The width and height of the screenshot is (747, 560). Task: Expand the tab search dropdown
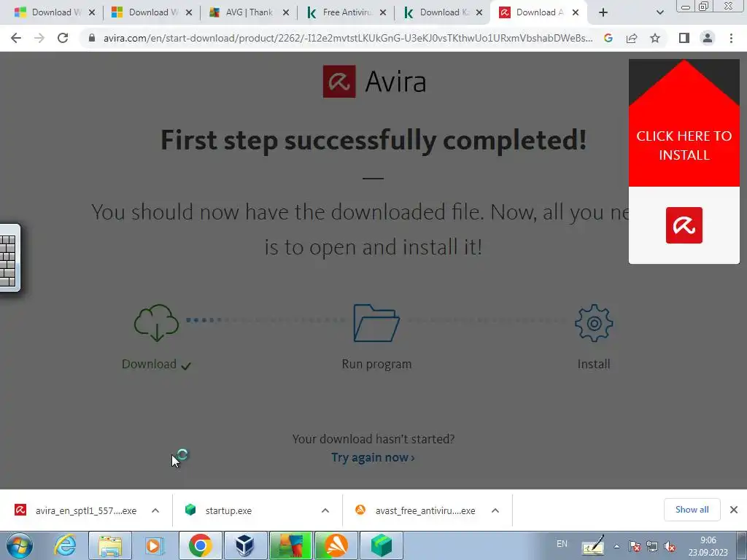659,13
